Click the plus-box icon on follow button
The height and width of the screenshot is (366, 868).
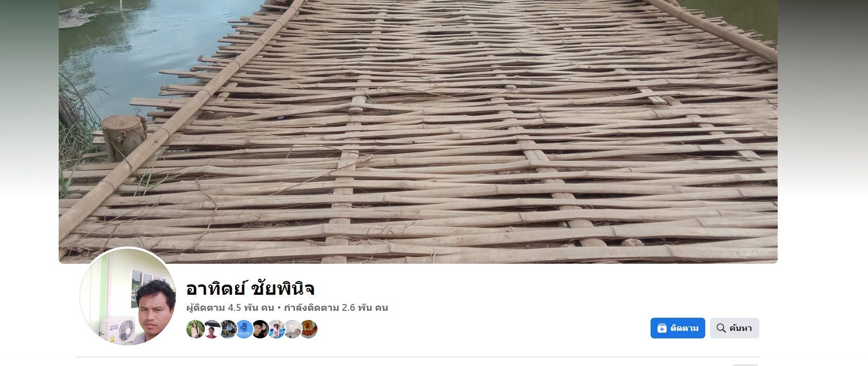pos(662,328)
